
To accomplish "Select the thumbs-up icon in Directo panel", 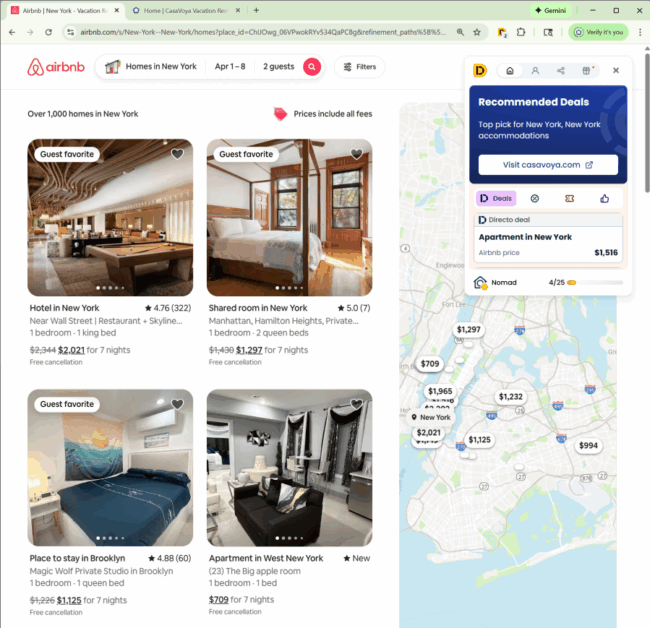I will tap(604, 199).
